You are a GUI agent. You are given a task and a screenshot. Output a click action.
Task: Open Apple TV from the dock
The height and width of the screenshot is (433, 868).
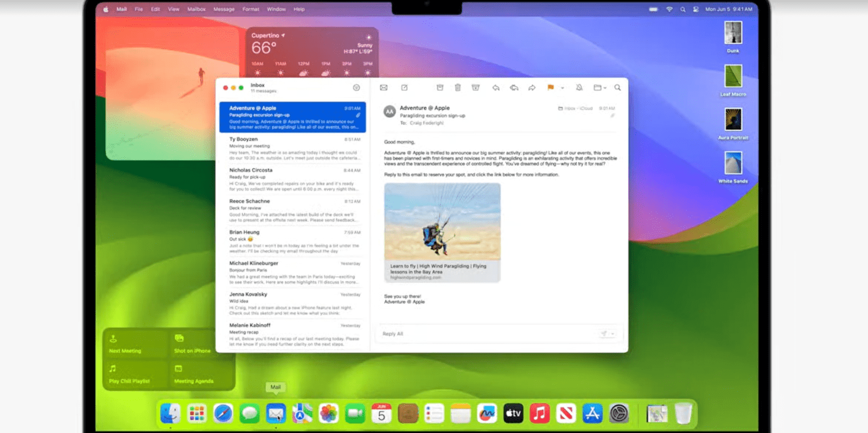click(513, 414)
